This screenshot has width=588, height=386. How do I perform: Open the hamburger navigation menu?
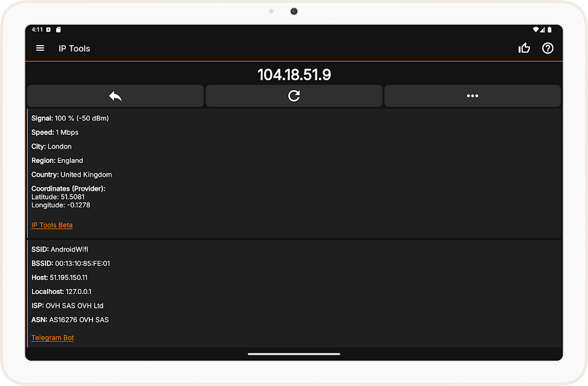[x=40, y=48]
